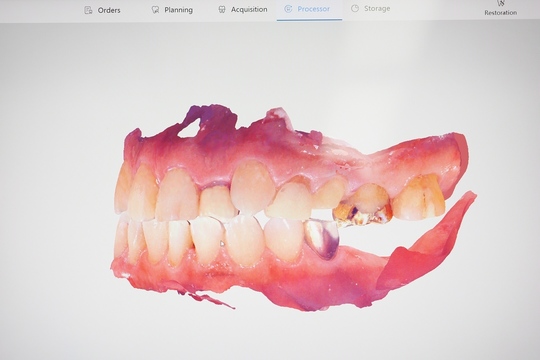Click the dark discolored lower tooth
The image size is (540, 360).
click(x=322, y=238)
